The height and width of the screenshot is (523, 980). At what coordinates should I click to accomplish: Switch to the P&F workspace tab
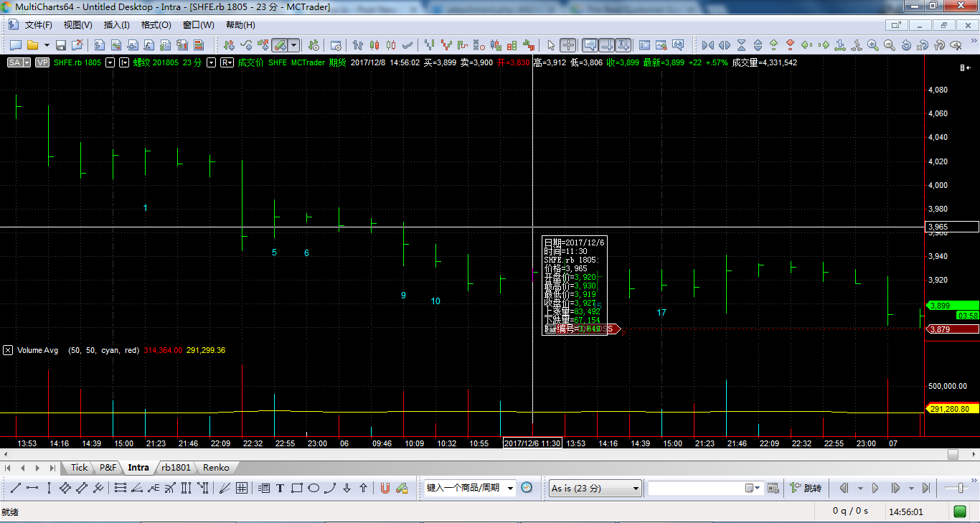tap(108, 467)
